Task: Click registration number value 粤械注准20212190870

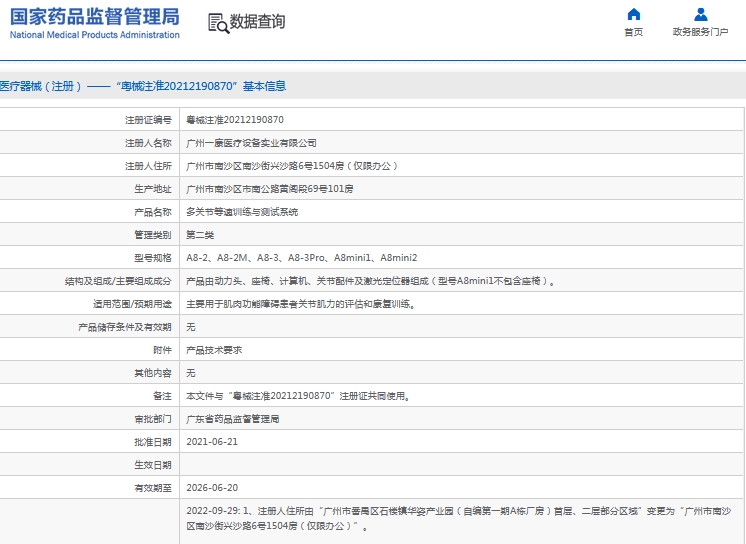Action: click(x=235, y=120)
